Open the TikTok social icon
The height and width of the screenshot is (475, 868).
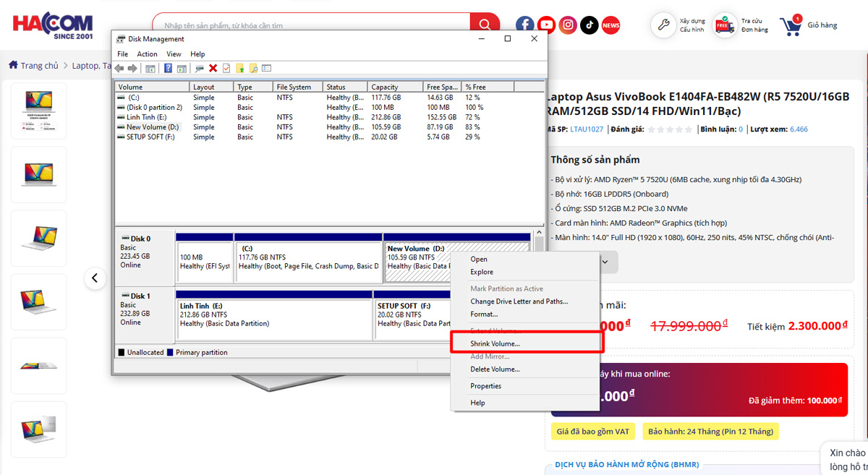click(x=590, y=25)
